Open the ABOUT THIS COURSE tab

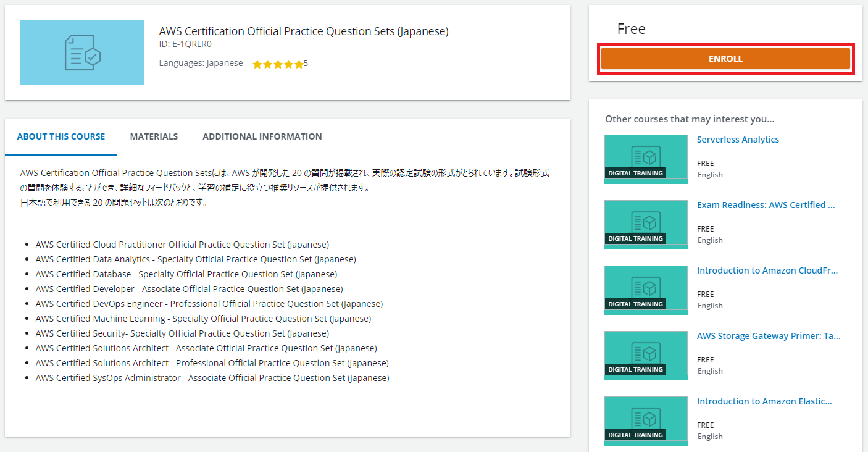pos(61,136)
